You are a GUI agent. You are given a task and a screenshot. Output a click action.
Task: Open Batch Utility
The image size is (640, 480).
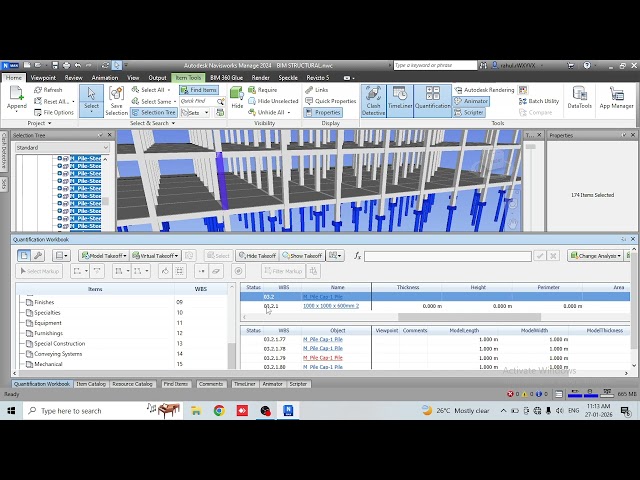coord(539,101)
